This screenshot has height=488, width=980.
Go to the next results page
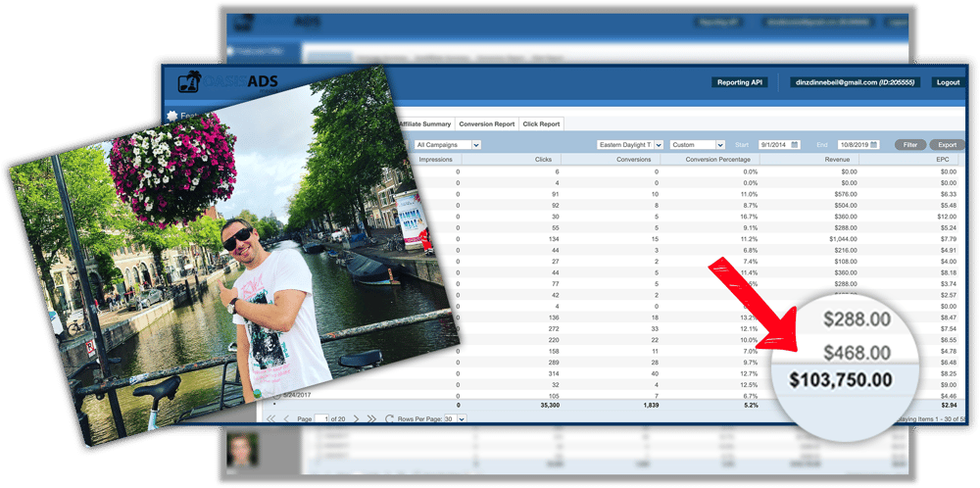[357, 418]
